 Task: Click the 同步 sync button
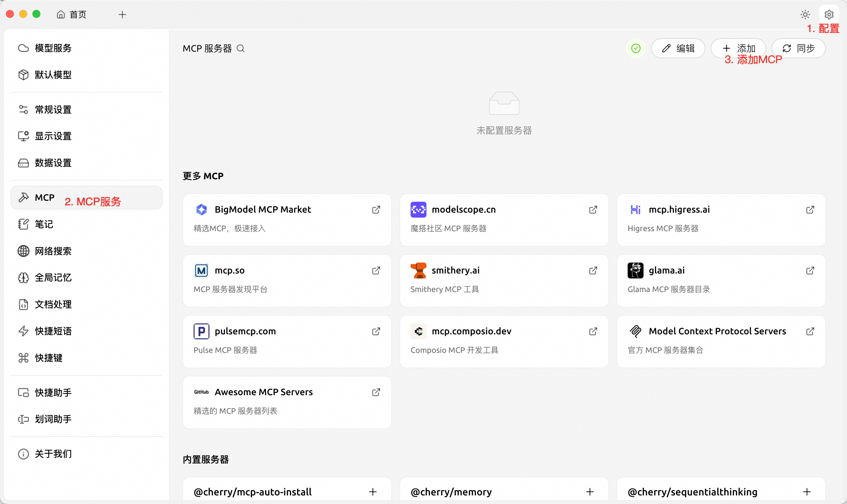click(798, 49)
